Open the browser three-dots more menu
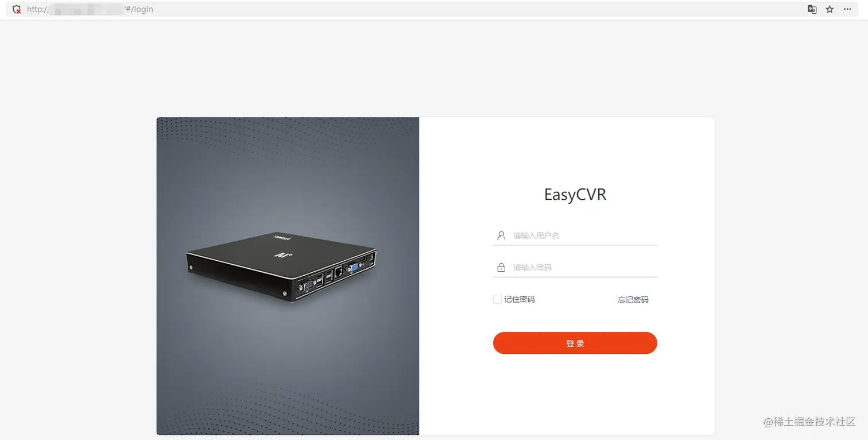 click(847, 9)
